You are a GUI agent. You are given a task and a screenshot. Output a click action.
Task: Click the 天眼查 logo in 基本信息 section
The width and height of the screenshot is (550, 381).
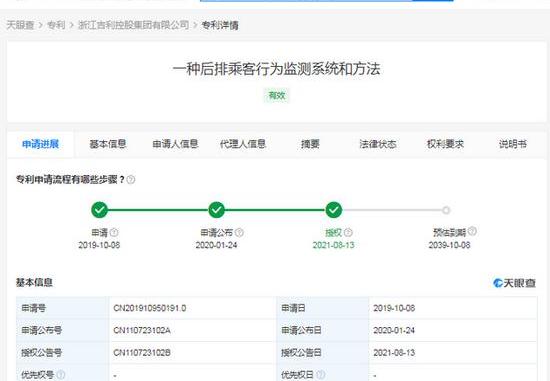(x=514, y=283)
